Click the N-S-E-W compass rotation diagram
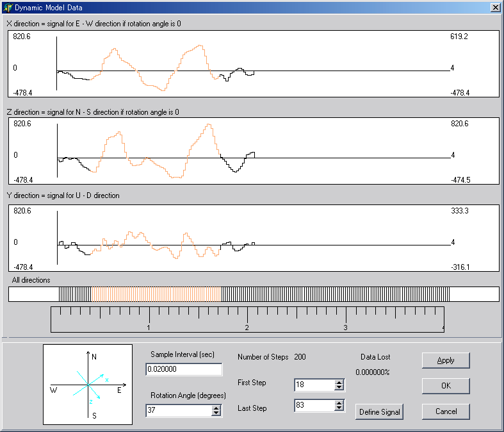Viewport: 504px width, 432px height. click(88, 385)
